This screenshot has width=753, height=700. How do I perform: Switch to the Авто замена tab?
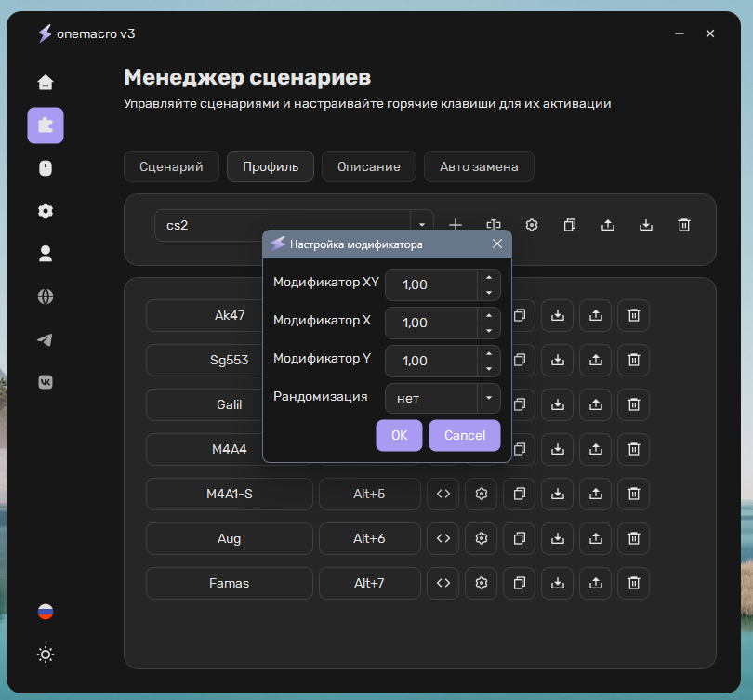click(x=479, y=167)
